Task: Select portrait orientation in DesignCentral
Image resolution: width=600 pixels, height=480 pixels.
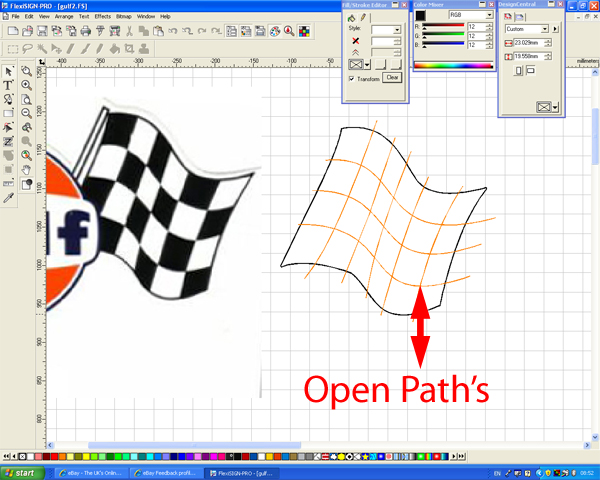Action: point(518,70)
